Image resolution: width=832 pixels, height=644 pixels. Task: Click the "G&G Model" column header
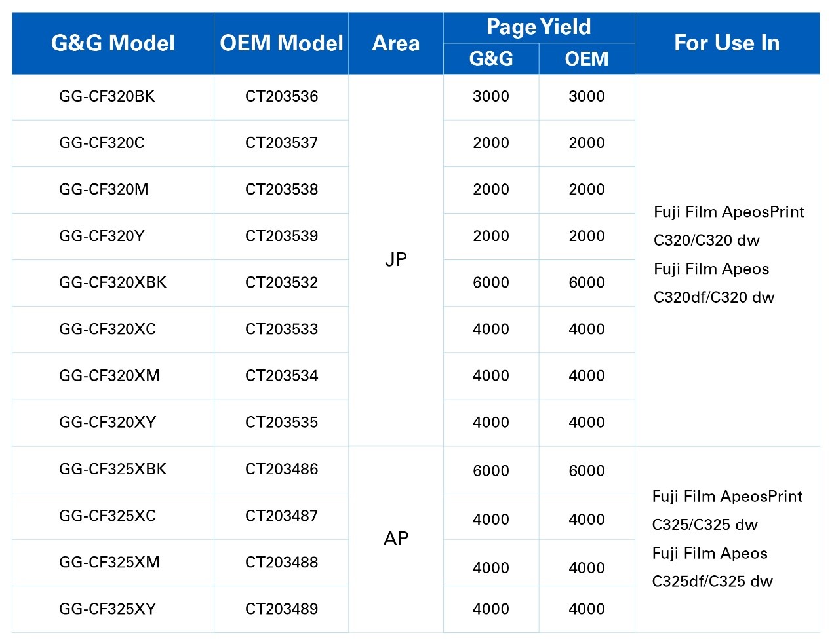tap(113, 43)
